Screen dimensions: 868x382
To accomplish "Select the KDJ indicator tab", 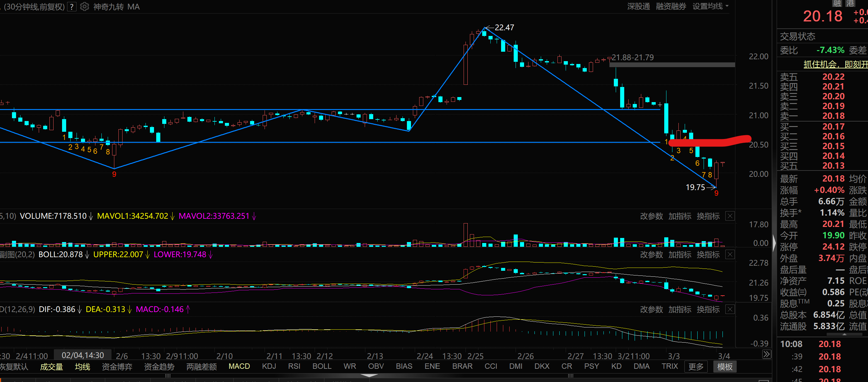I will pos(269,367).
